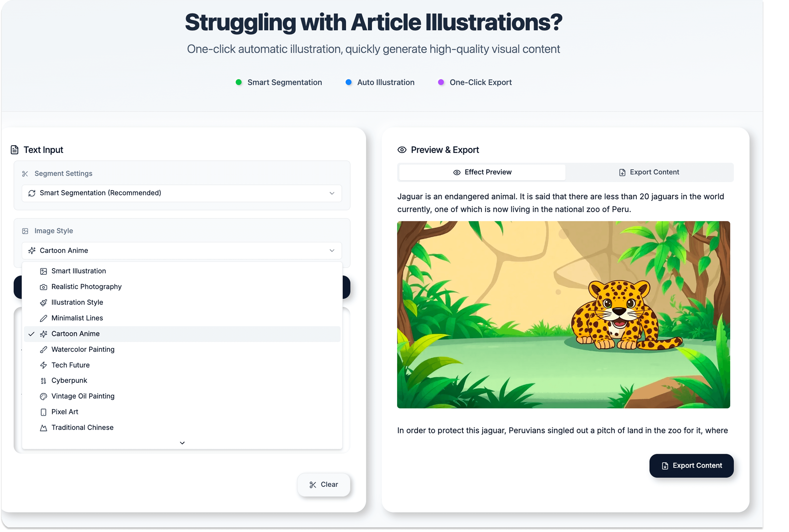This screenshot has width=789, height=532.
Task: Click the checkmark beside Cartoon Anime
Action: [x=32, y=334]
